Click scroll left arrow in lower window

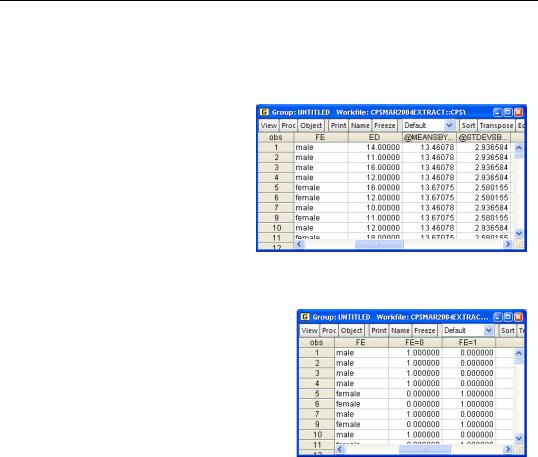340,449
